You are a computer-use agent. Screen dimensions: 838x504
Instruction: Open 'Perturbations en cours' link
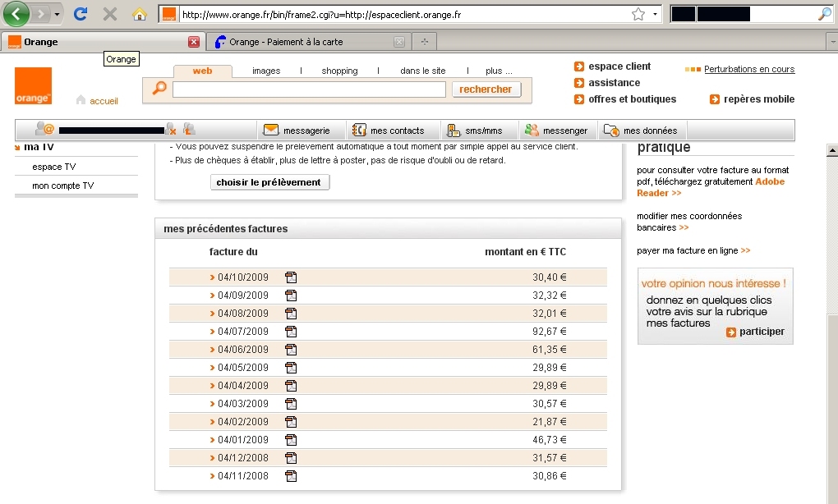click(749, 69)
